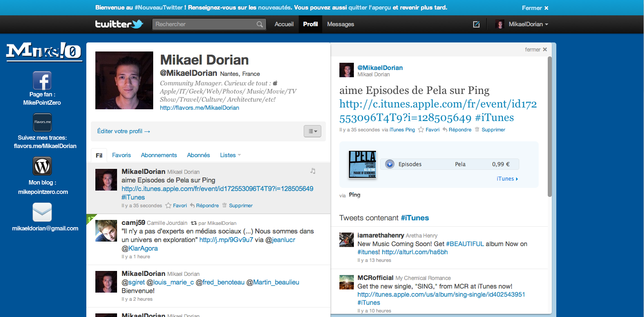This screenshot has width=644, height=317.
Task: Open the j.mp/9Gv9u7 link
Action: (226, 240)
